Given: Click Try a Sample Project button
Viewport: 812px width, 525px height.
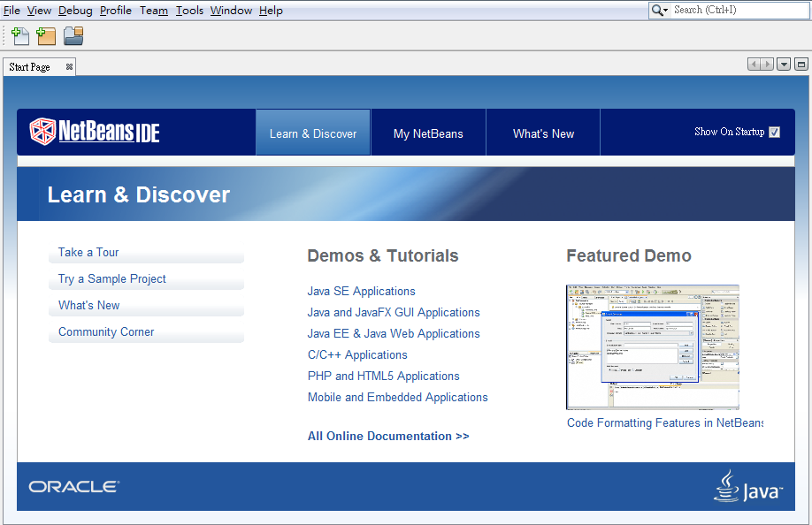Looking at the screenshot, I should coord(146,279).
